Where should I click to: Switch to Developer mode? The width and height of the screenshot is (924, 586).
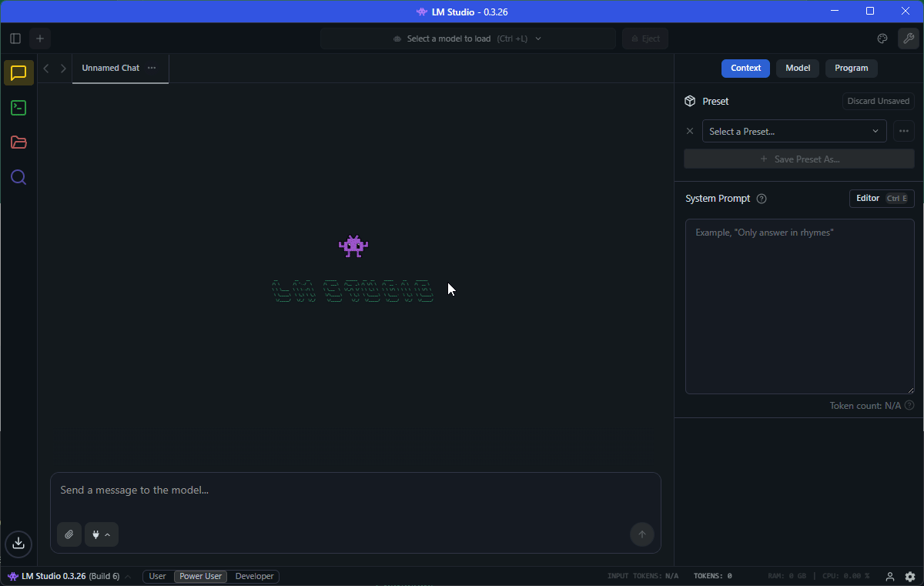click(254, 576)
